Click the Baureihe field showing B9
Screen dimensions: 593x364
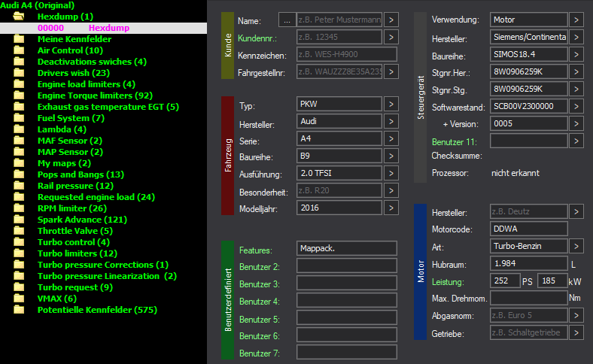coord(339,156)
